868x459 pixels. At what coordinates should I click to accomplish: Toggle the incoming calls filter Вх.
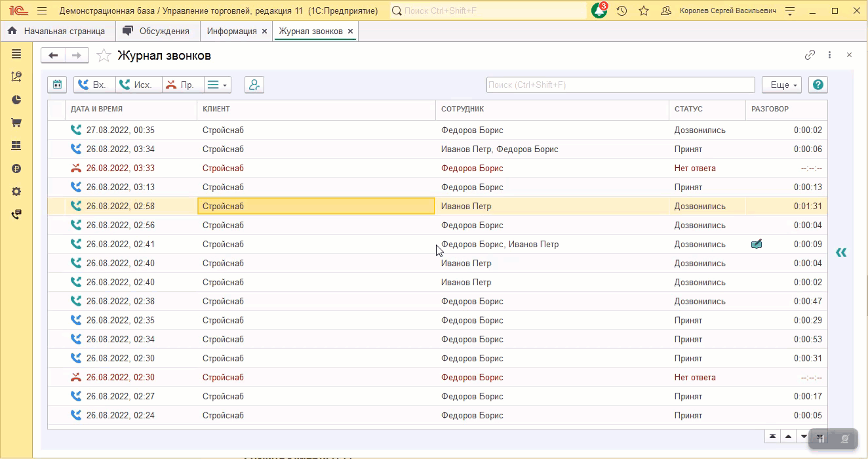(94, 85)
